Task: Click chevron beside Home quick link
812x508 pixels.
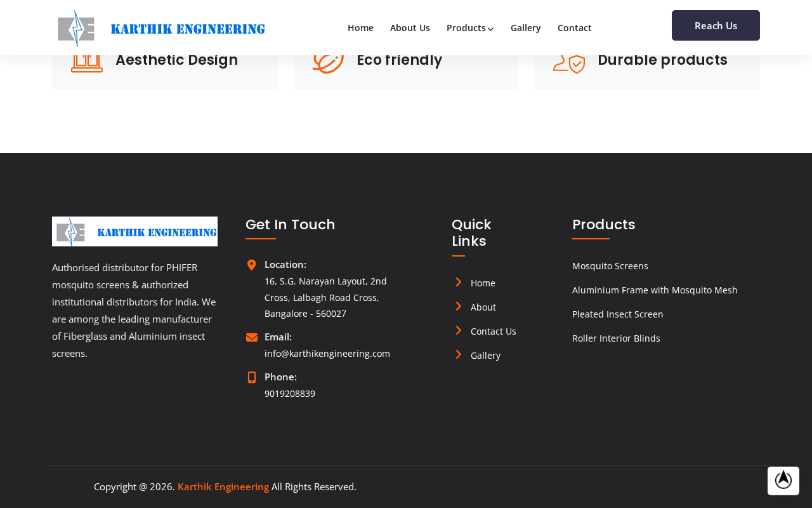Action: point(459,282)
